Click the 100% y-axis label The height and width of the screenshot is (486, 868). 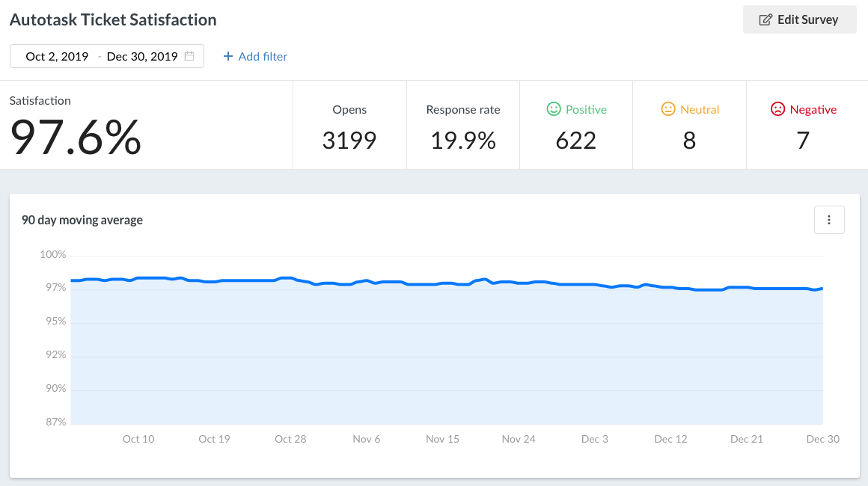click(x=52, y=255)
